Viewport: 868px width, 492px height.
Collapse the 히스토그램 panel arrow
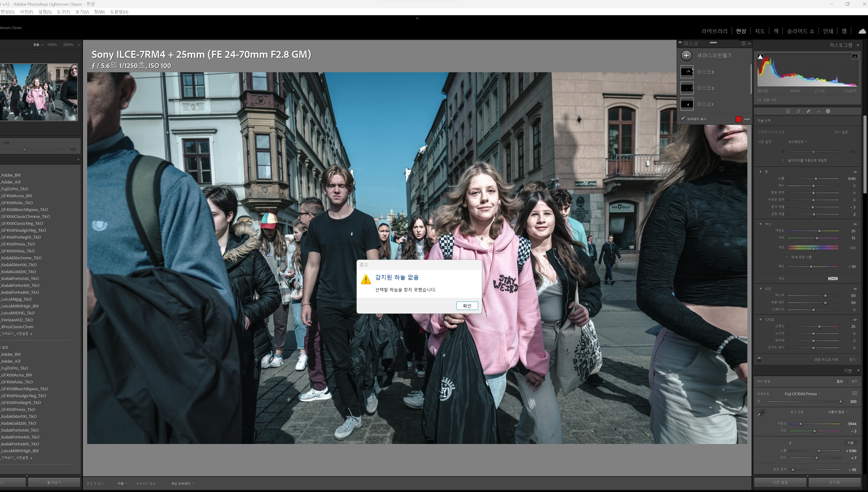pyautogui.click(x=858, y=45)
